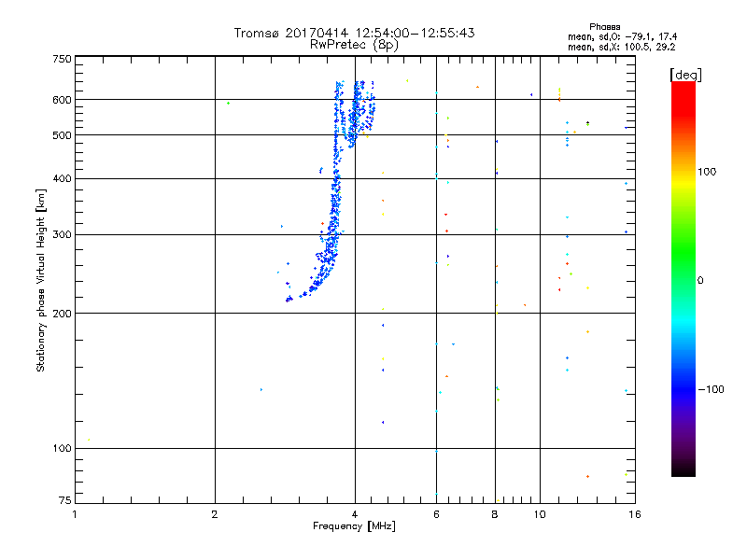This screenshot has height=560, width=747.
Task: Click x-axis tick label '2'
Action: (215, 514)
